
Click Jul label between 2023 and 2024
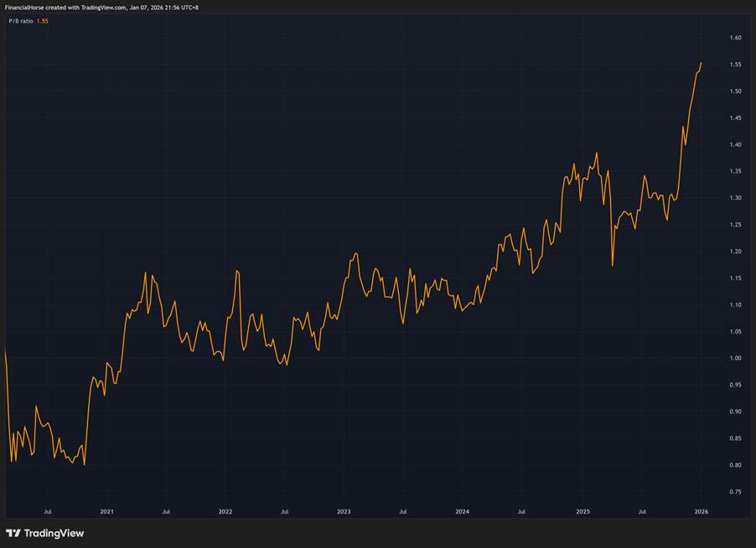[403, 510]
